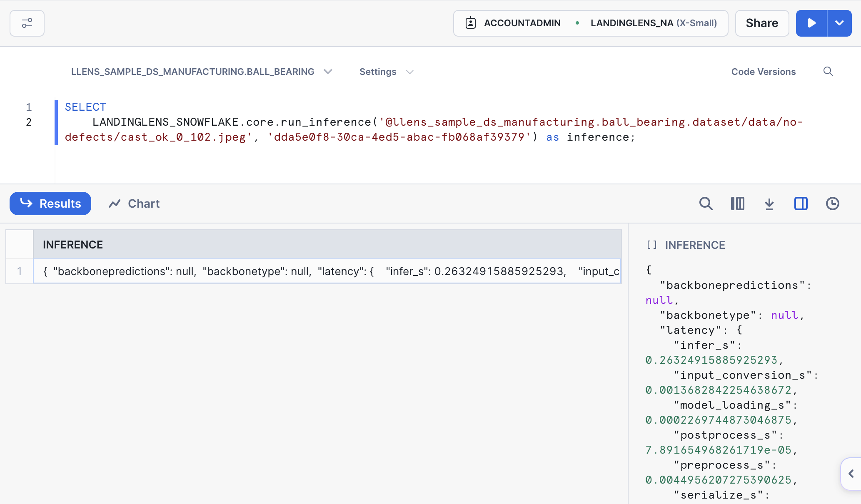Image resolution: width=861 pixels, height=504 pixels.
Task: Open Code Versions
Action: (x=763, y=72)
